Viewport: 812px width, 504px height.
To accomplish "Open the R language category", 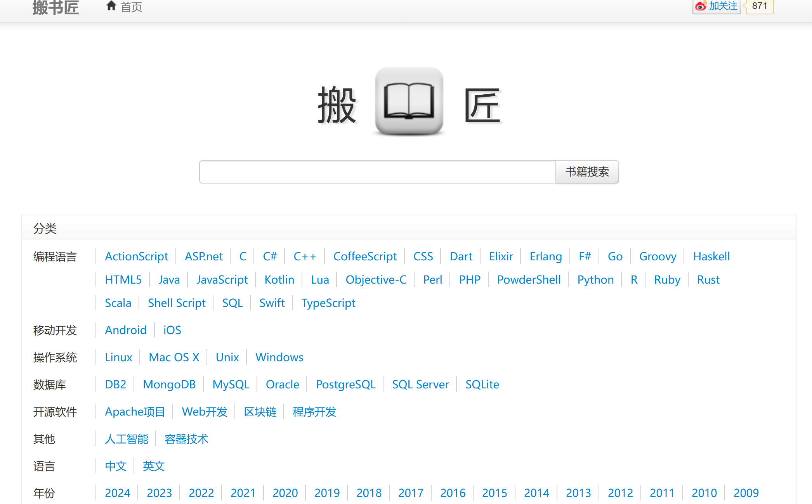I will (634, 280).
